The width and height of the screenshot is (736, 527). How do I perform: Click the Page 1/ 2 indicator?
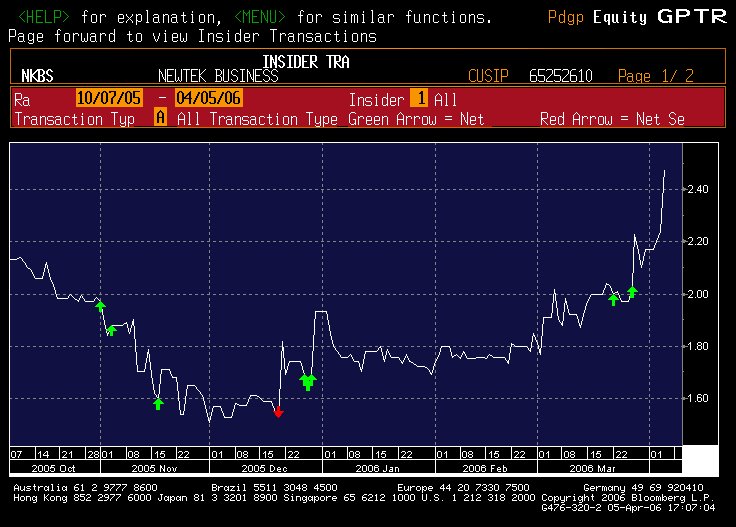(x=655, y=76)
